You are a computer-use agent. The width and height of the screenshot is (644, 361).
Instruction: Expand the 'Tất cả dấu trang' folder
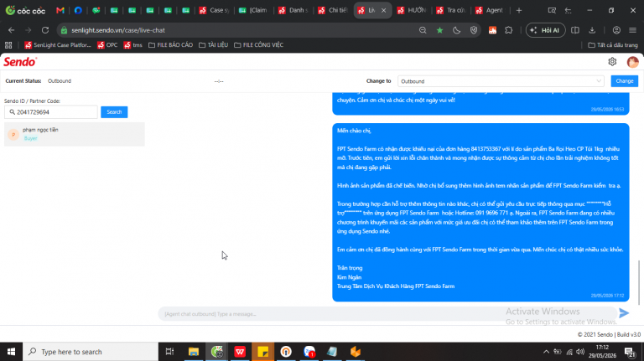coord(613,45)
